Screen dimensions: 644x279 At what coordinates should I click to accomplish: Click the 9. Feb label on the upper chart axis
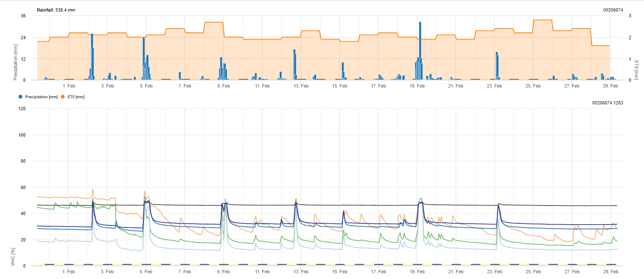pyautogui.click(x=223, y=86)
